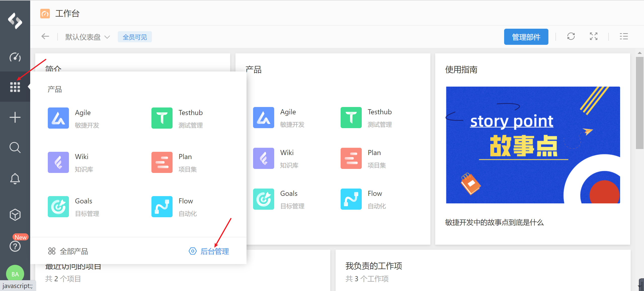Open the dashboard gauge icon in sidebar

click(x=15, y=57)
